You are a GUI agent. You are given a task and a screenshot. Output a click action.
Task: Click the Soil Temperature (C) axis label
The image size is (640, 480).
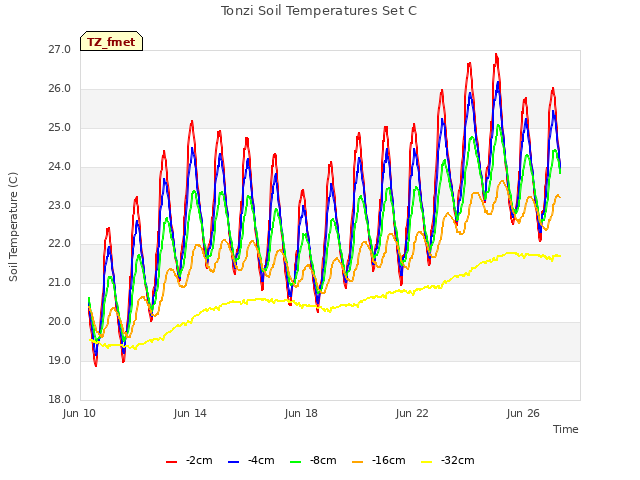pyautogui.click(x=13, y=227)
